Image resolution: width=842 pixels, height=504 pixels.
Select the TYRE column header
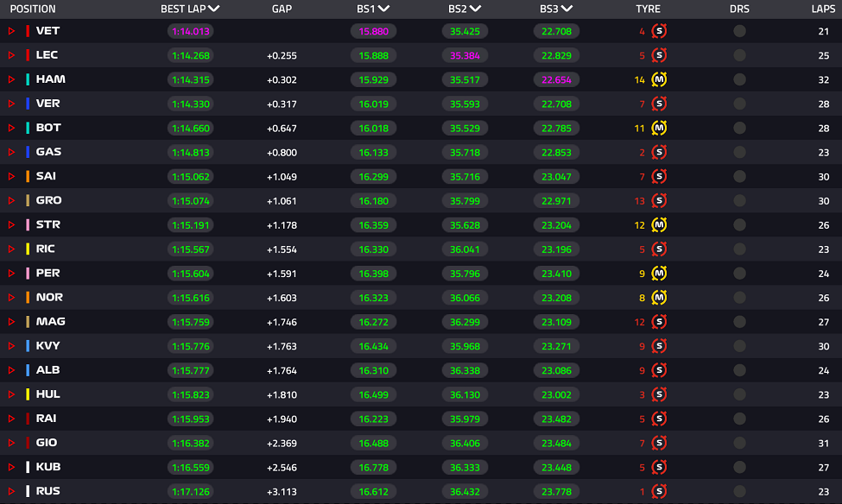(648, 9)
